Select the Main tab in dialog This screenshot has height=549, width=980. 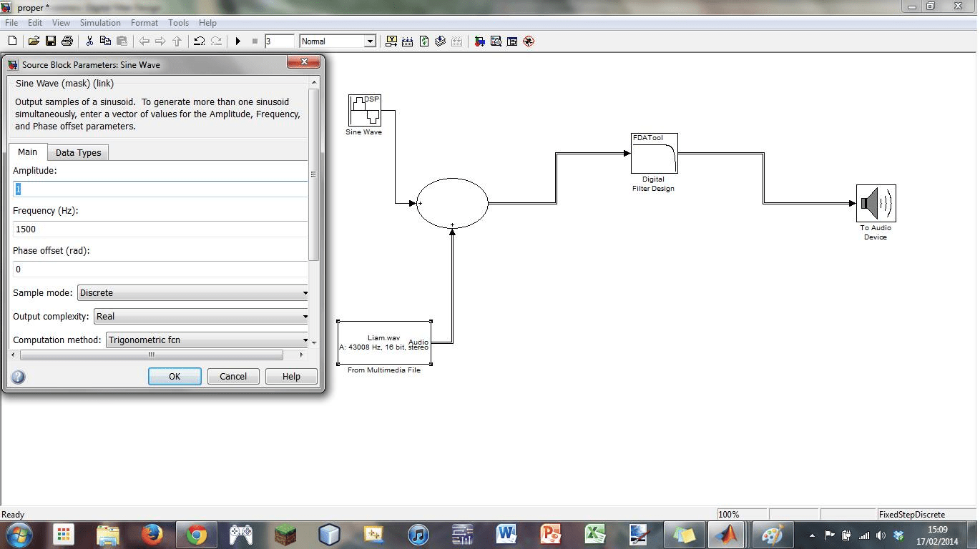28,152
